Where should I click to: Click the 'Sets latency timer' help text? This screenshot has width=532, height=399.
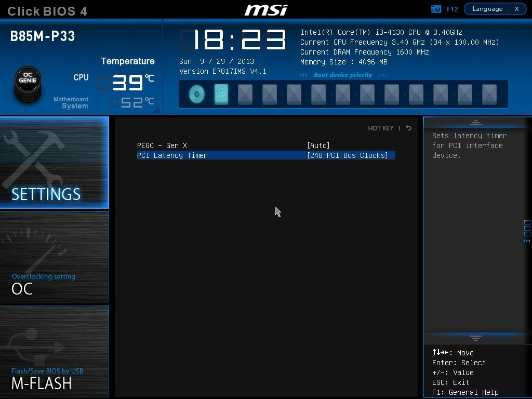(x=470, y=145)
